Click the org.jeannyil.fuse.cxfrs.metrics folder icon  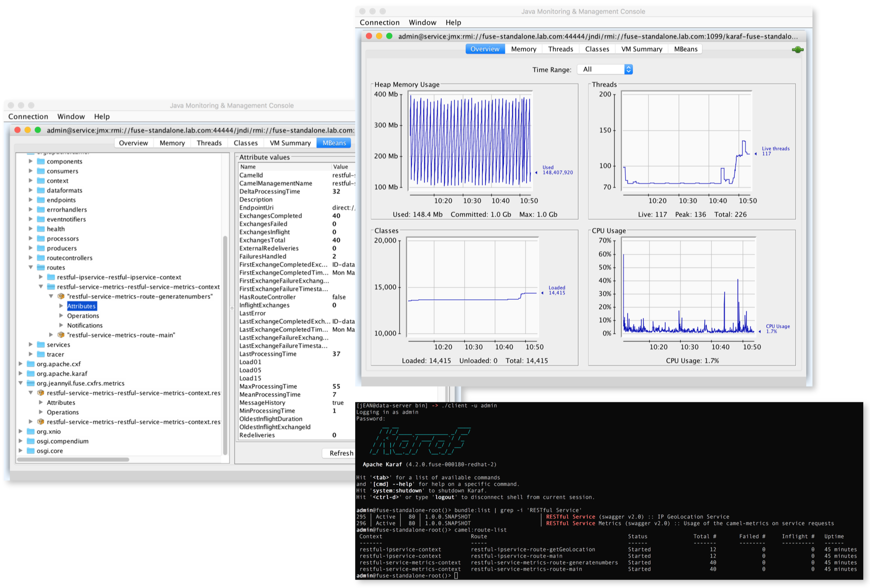click(x=31, y=383)
